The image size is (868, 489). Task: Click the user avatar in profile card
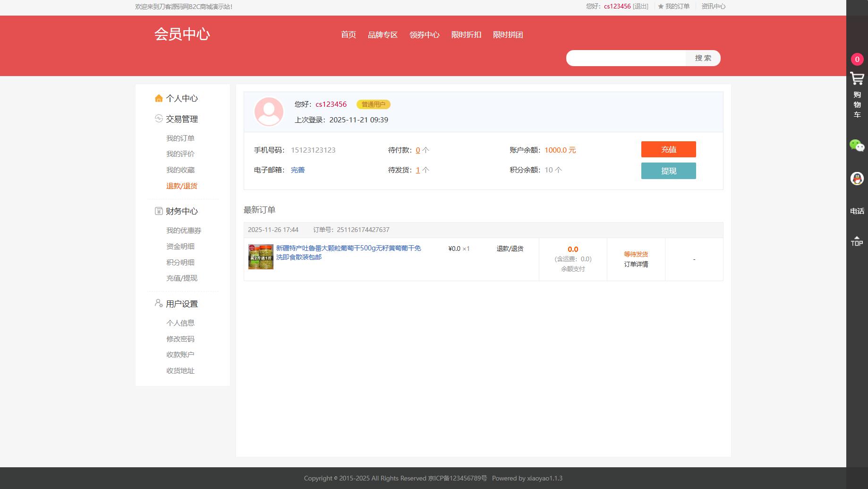(x=269, y=112)
